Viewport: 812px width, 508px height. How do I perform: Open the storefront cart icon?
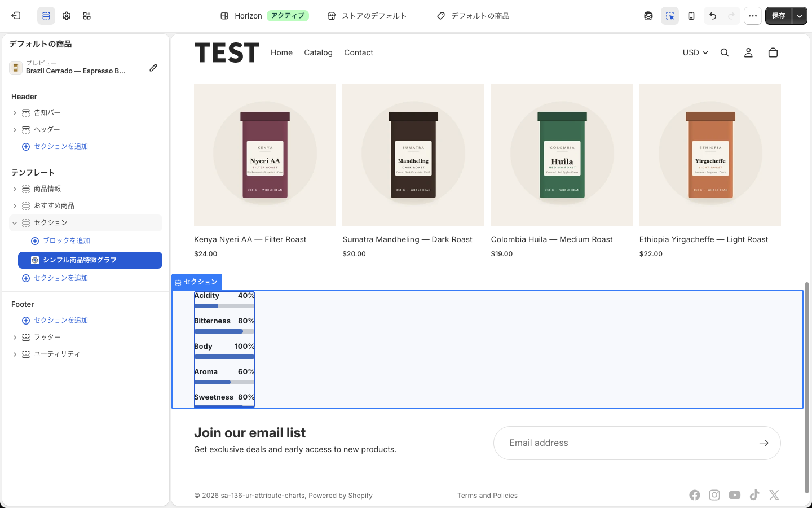[x=773, y=52]
